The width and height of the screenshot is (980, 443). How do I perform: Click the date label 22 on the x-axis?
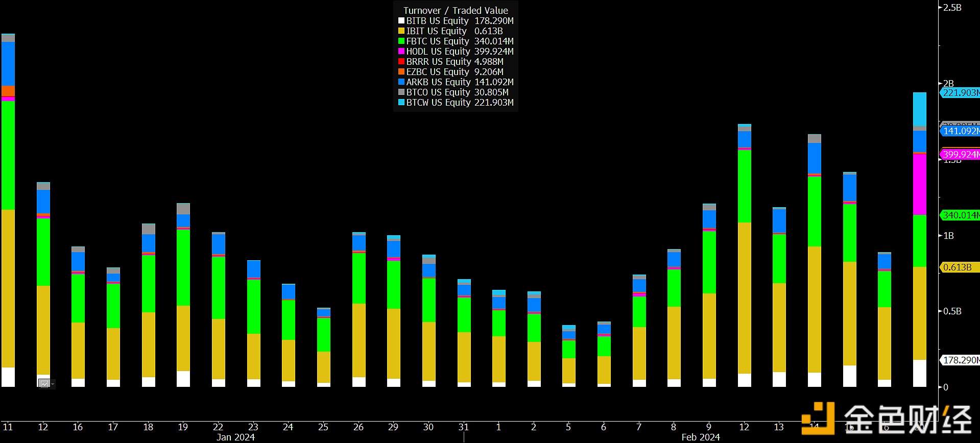point(218,427)
